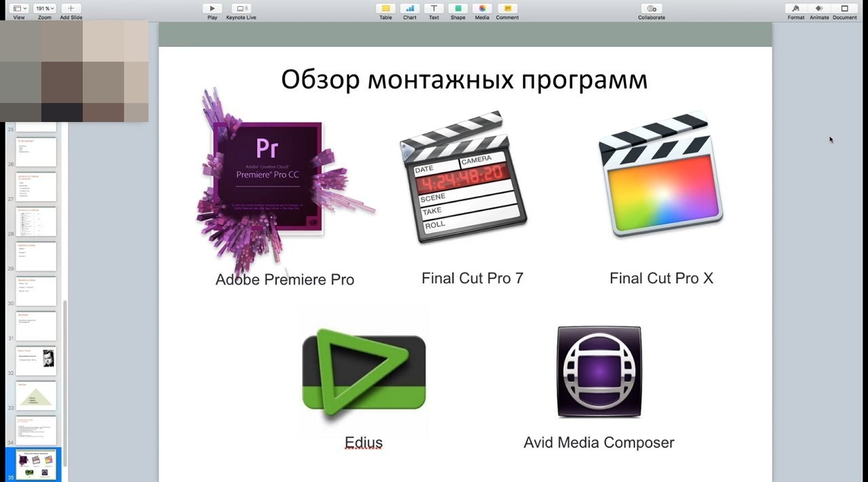Click the 'Final Cut Pro X' caption

tap(661, 278)
